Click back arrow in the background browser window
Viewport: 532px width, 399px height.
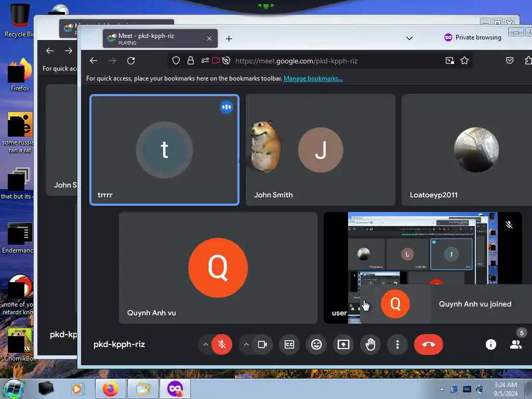50,50
